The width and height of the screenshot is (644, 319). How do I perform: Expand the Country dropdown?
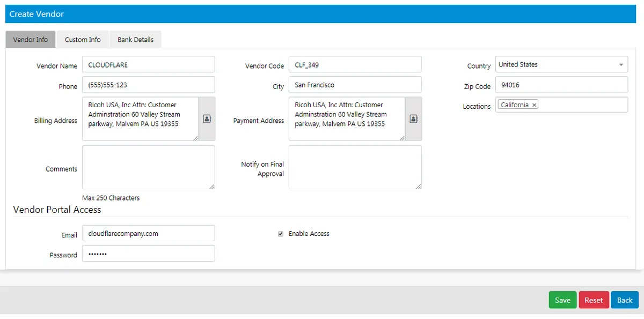[x=561, y=64]
